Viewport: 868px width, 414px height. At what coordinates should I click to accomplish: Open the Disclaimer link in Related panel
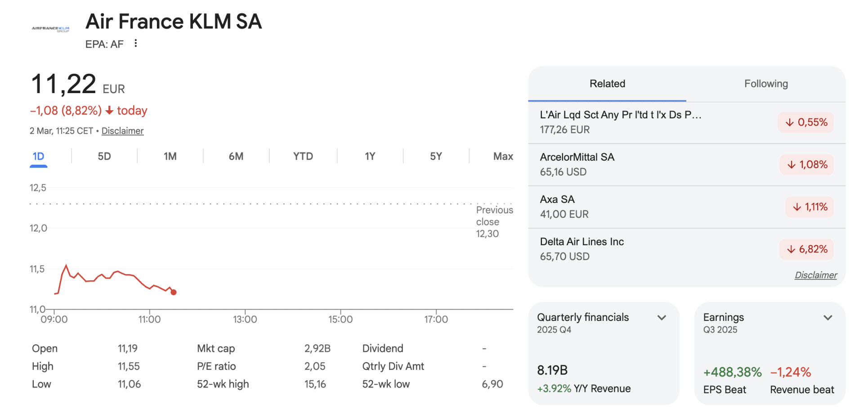[815, 275]
